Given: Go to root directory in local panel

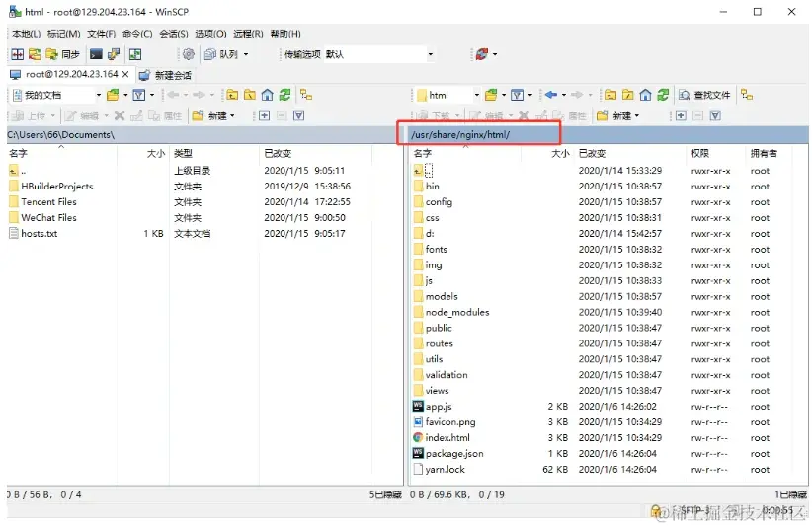Looking at the screenshot, I should click(250, 96).
